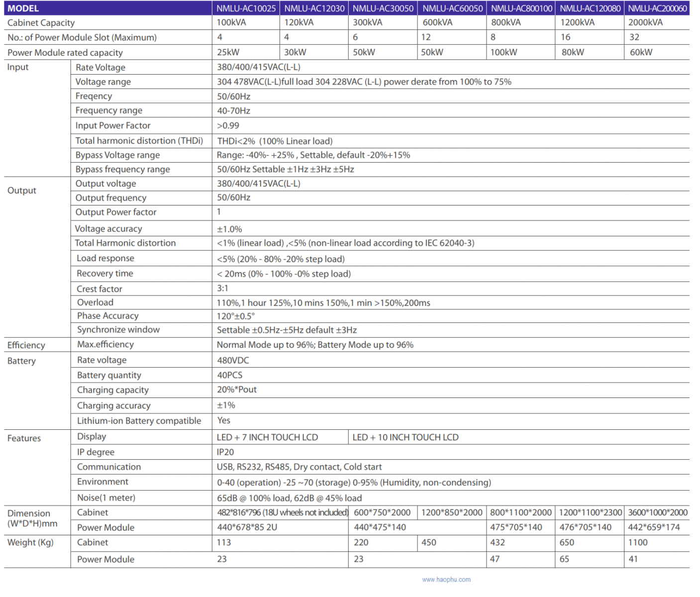The height and width of the screenshot is (597, 700).
Task: Click the >0.99 power factor value
Action: pyautogui.click(x=228, y=126)
